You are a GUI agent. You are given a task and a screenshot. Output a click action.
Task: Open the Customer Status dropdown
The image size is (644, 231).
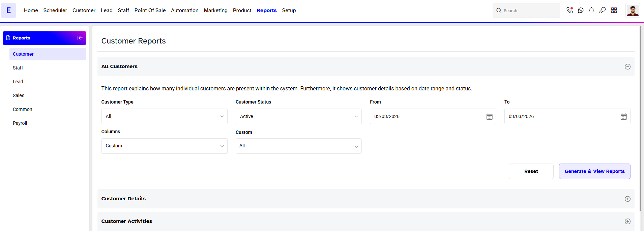tap(299, 116)
